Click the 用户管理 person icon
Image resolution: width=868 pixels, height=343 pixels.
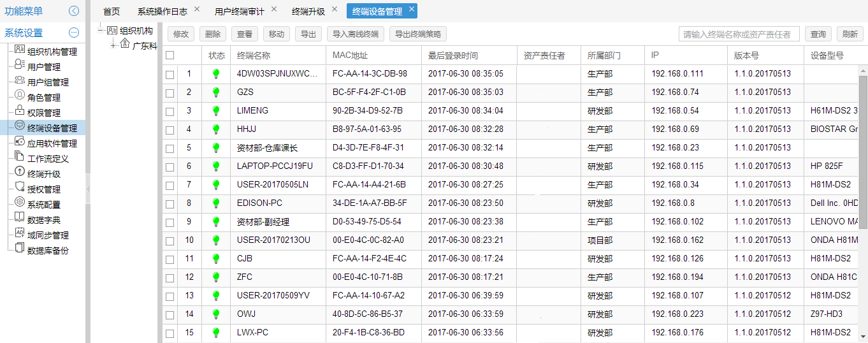click(19, 66)
